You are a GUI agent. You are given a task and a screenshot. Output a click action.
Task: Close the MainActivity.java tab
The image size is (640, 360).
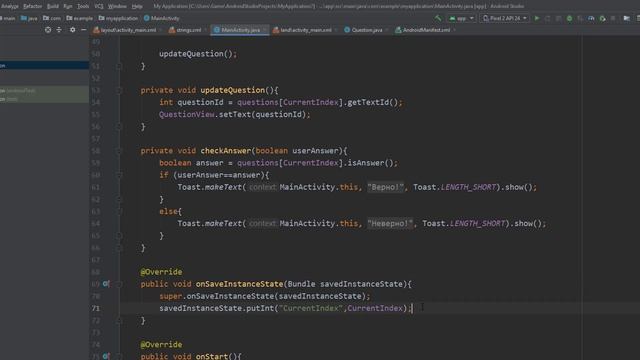[x=264, y=30]
